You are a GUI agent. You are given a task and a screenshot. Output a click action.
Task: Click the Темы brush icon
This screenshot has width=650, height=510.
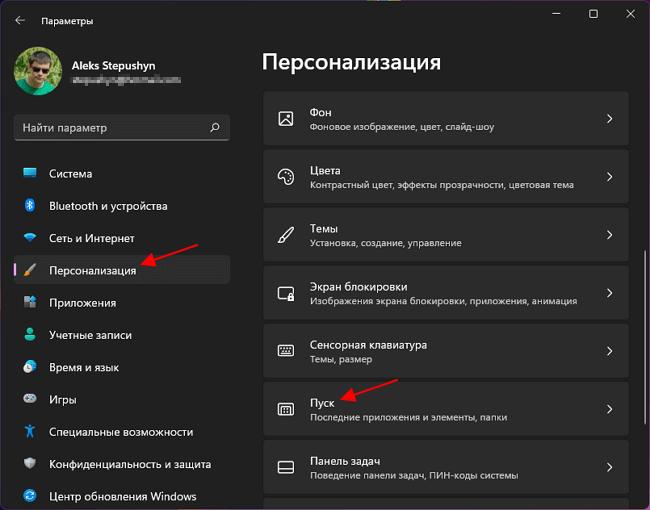pos(286,235)
